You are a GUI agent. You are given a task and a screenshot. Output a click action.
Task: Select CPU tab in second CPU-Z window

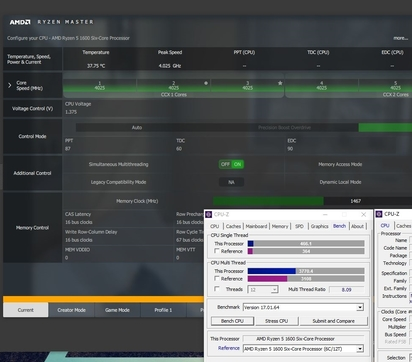point(385,226)
